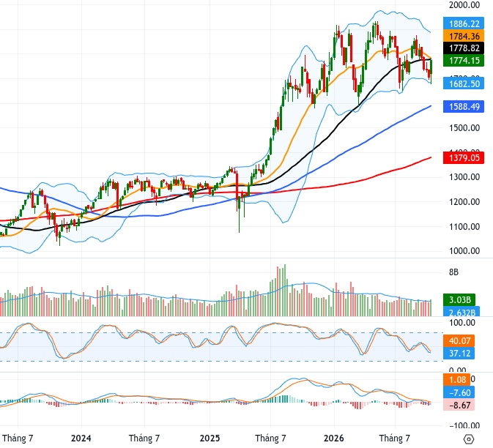Click the 2000.00 price axis level
This screenshot has width=493, height=448.
pos(464,4)
